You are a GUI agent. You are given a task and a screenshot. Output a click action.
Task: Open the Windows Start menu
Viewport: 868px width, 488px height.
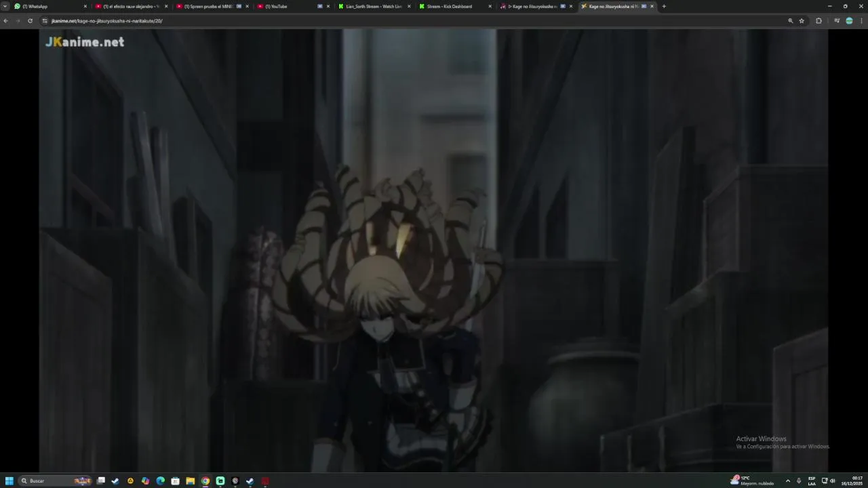[x=9, y=481]
